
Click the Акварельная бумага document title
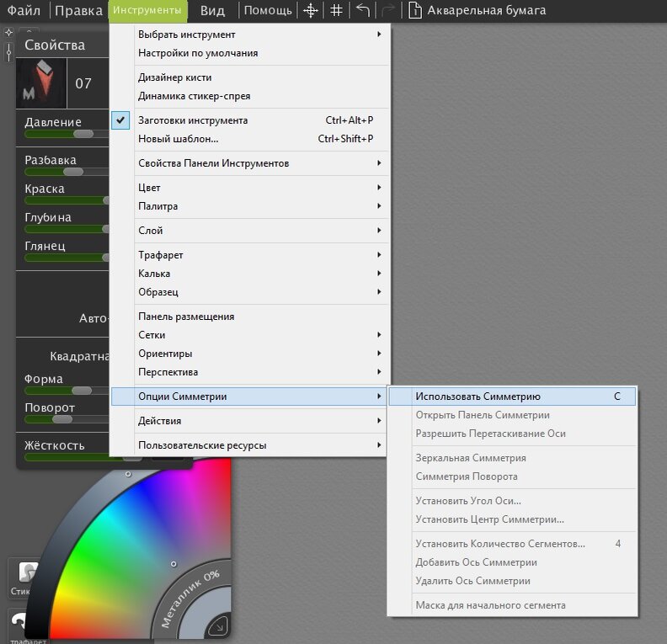coord(487,11)
